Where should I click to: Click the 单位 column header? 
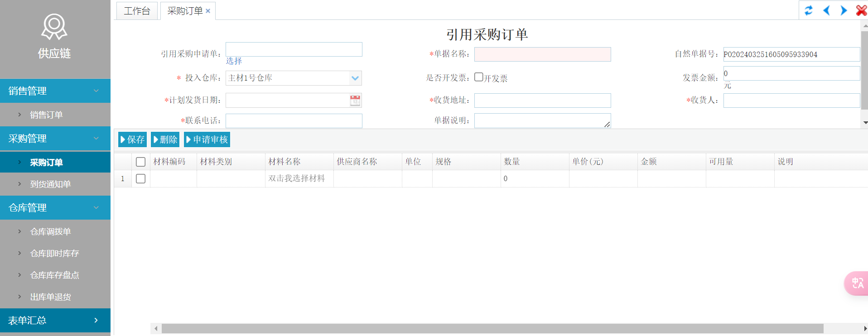417,162
